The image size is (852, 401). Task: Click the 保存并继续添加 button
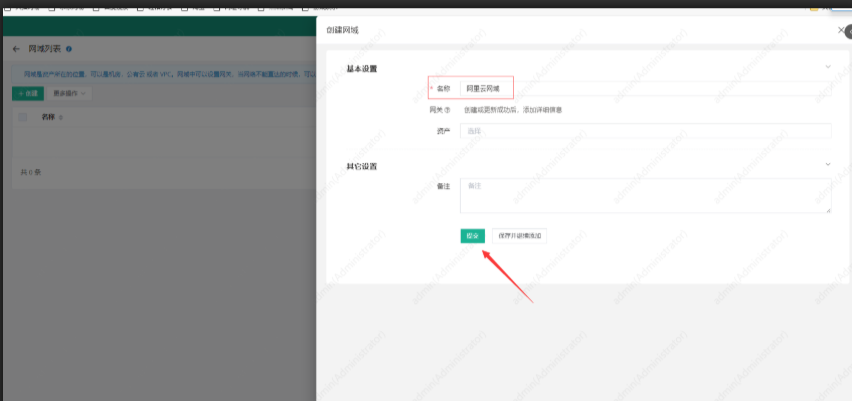pyautogui.click(x=519, y=236)
